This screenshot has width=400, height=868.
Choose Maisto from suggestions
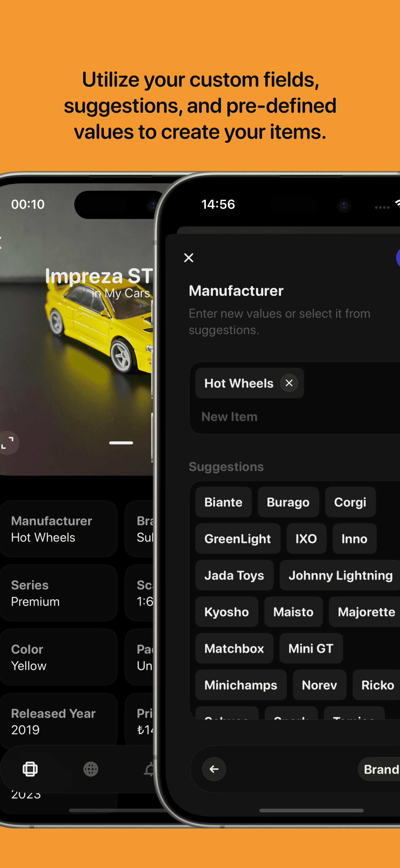point(293,612)
